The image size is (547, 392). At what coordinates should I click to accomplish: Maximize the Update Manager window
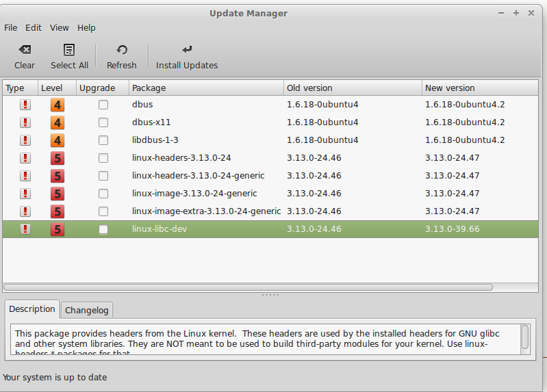(x=516, y=13)
